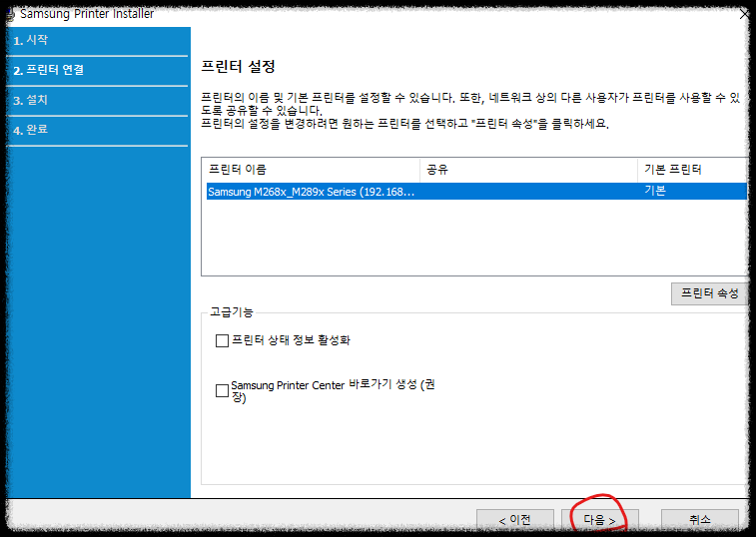This screenshot has height=537, width=756.
Task: Click the 공유 column header
Action: (529, 170)
